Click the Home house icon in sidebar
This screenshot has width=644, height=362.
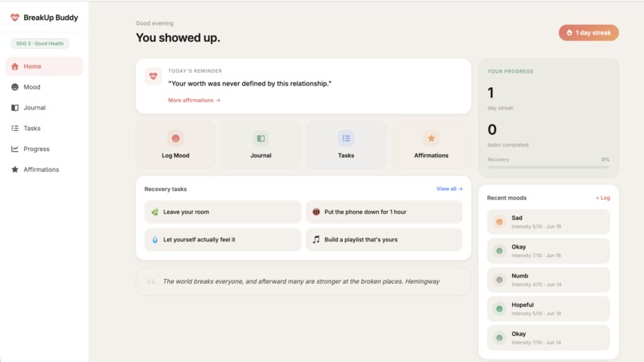pyautogui.click(x=15, y=66)
